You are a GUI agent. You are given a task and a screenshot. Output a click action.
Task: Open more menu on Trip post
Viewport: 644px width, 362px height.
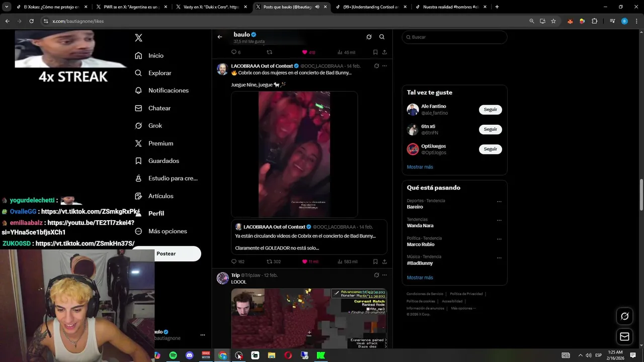[384, 275]
